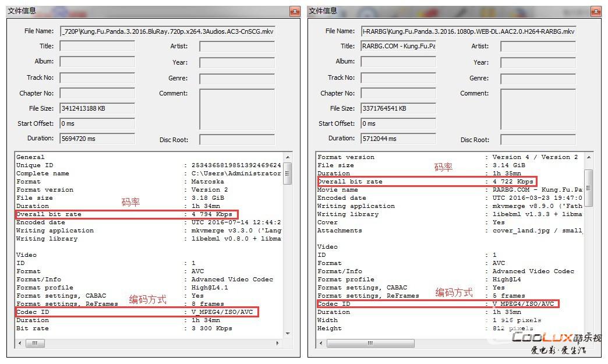Screen dimensions: 608x364
Task: Click vertical scrollbar thumb in right pane
Action: (589, 188)
